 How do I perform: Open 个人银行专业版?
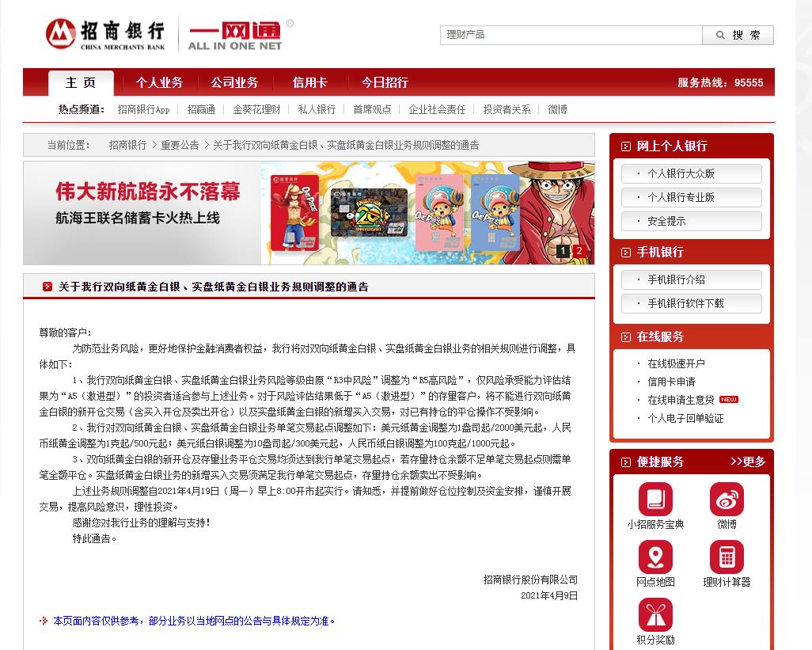[x=692, y=197]
